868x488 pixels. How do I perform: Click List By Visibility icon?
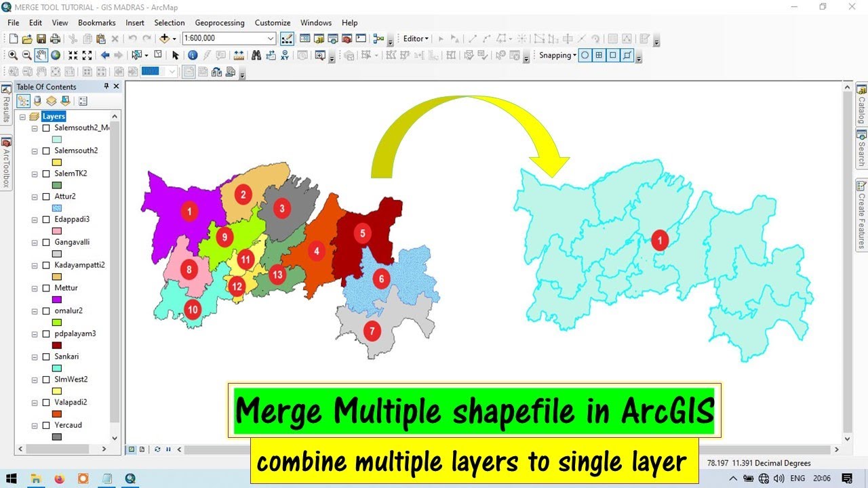[x=51, y=101]
